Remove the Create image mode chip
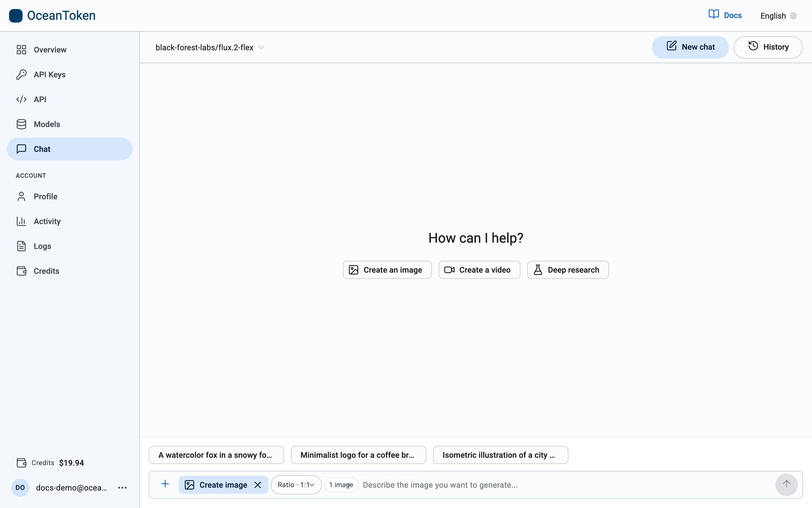The height and width of the screenshot is (508, 812). click(258, 485)
